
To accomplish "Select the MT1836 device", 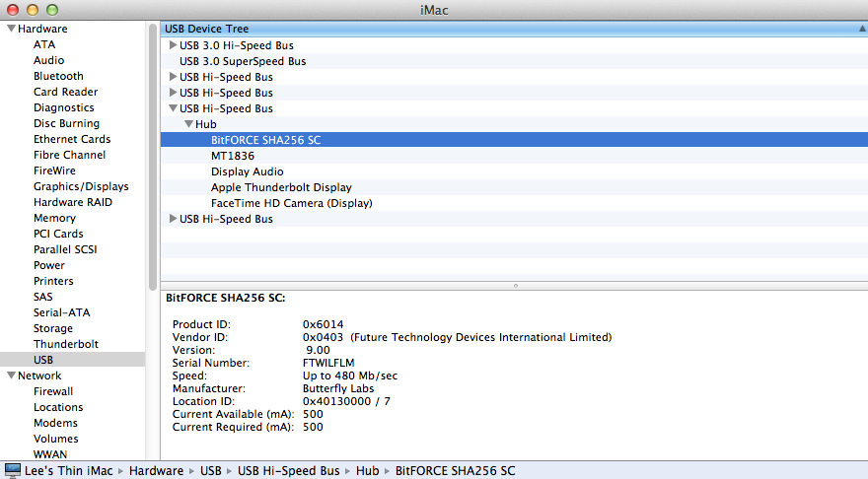I will click(x=233, y=156).
